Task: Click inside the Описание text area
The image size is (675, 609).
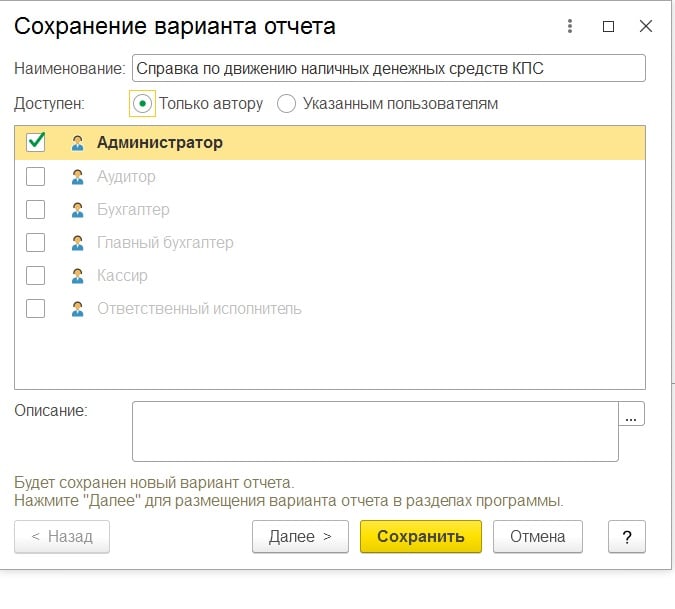Action: coord(375,431)
